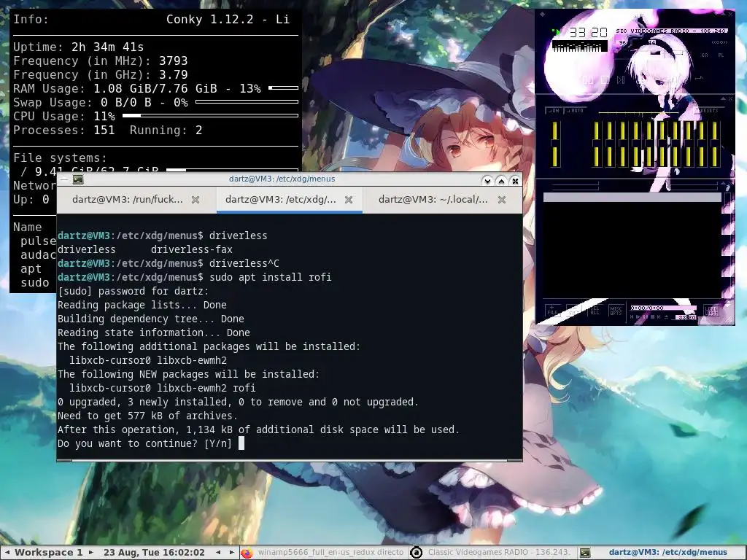Screen dimensions: 747x560
Task: Click the 'sudo apt install rofi' command line
Action: point(270,277)
